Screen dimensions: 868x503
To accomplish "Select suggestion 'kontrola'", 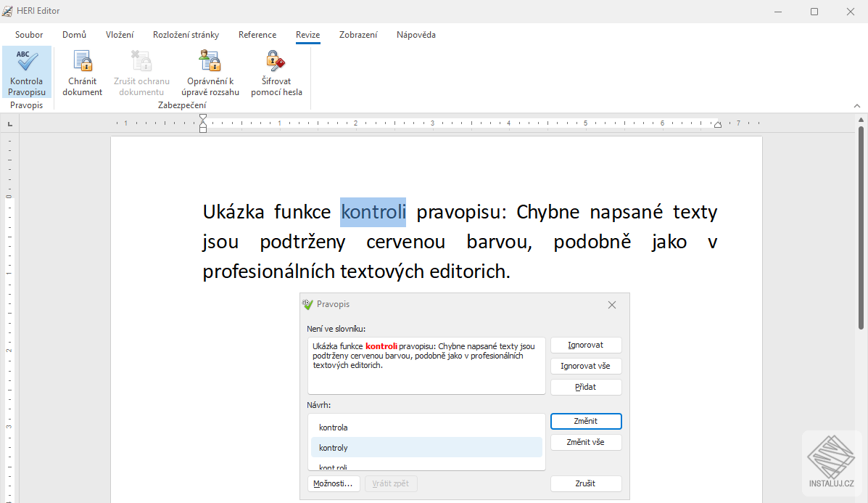I will [x=426, y=428].
